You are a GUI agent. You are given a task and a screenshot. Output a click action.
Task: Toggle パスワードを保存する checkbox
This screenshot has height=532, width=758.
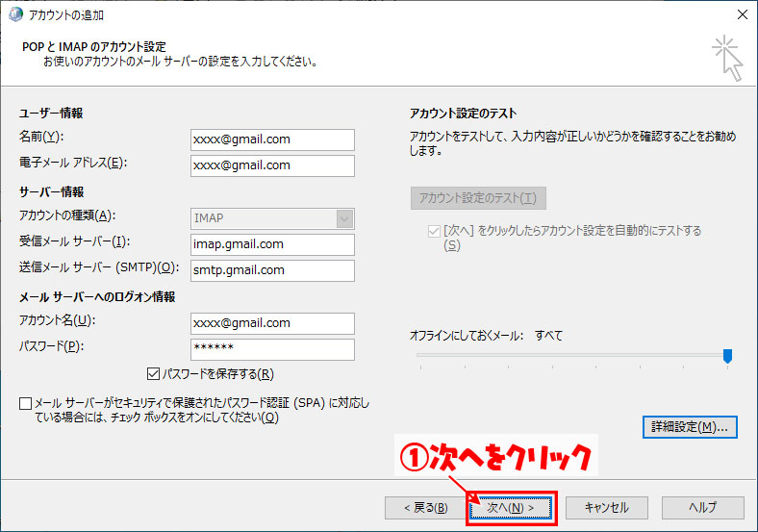tap(153, 374)
